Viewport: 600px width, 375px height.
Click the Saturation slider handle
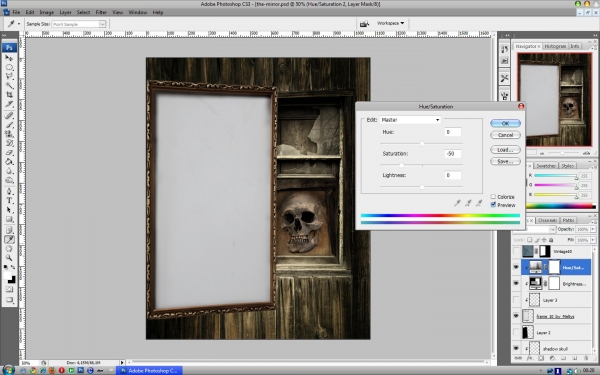pos(401,165)
